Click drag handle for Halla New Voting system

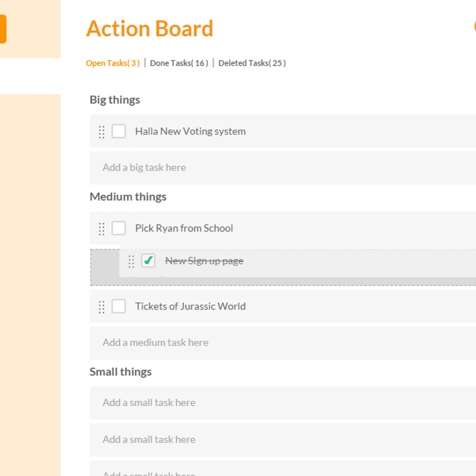click(x=101, y=132)
